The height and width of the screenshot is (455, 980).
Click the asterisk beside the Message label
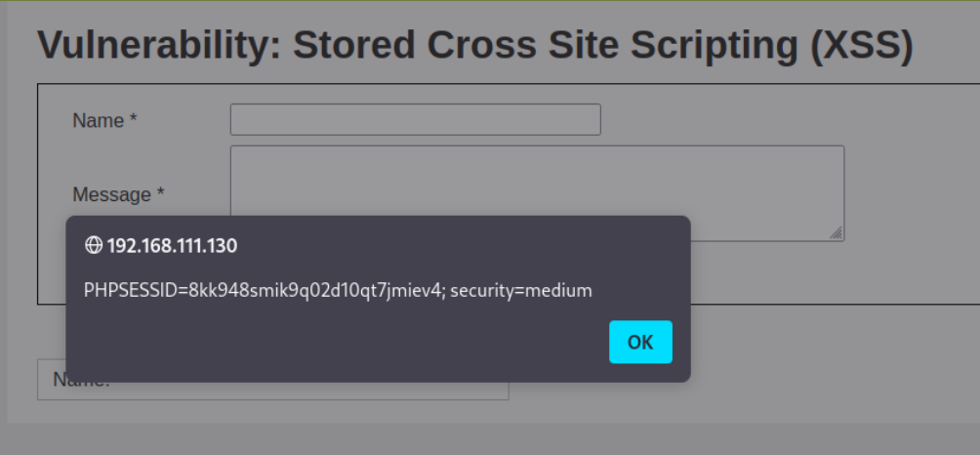[x=160, y=195]
